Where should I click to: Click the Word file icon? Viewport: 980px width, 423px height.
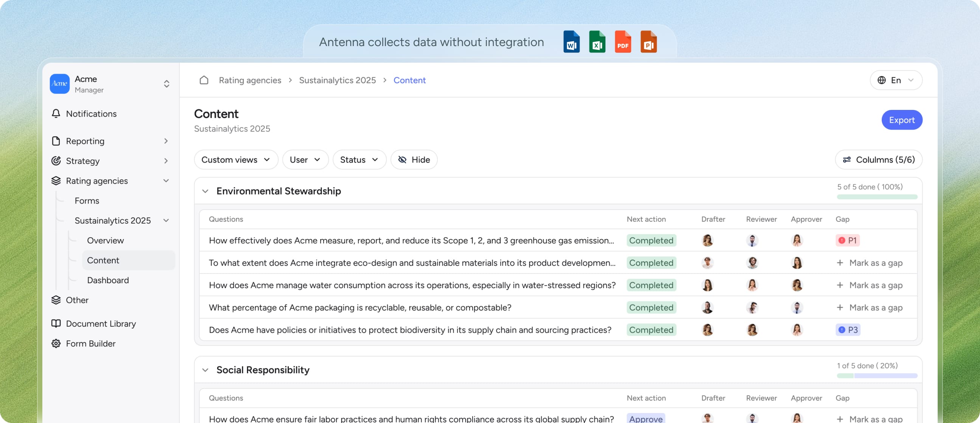(x=571, y=42)
